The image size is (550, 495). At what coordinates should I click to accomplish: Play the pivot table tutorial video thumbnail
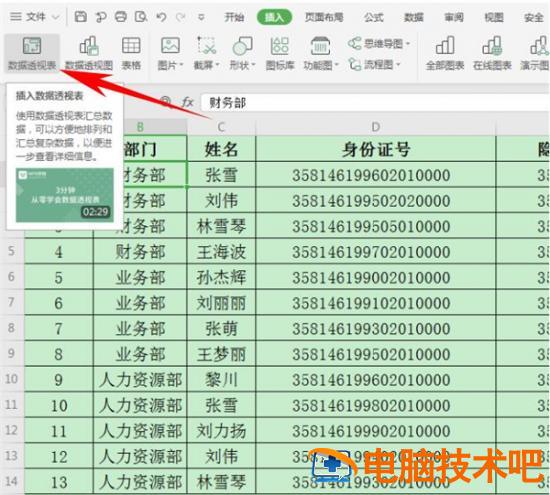point(65,195)
